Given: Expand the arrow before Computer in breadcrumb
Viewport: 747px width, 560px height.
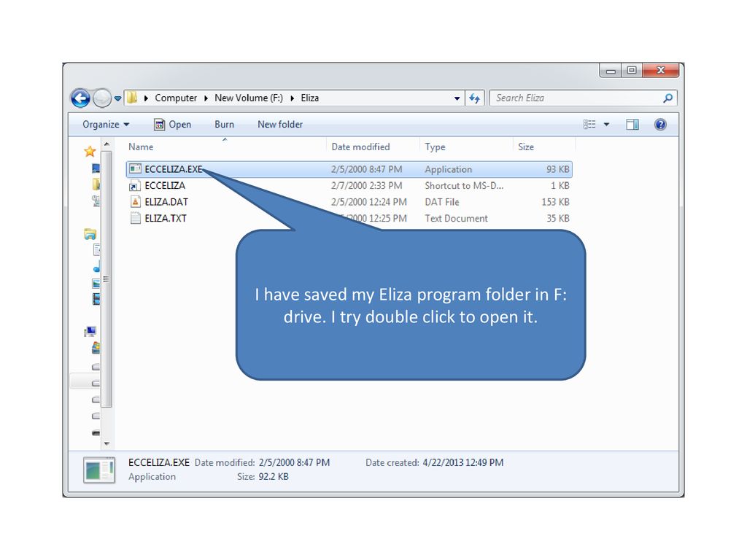Looking at the screenshot, I should click(x=146, y=98).
